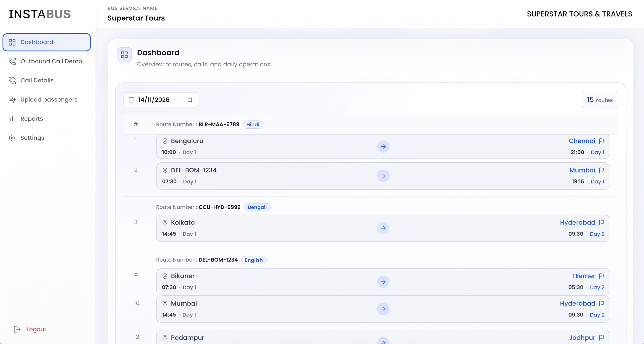Click the location pin beside Kolkata
The image size is (644, 344).
(165, 223)
